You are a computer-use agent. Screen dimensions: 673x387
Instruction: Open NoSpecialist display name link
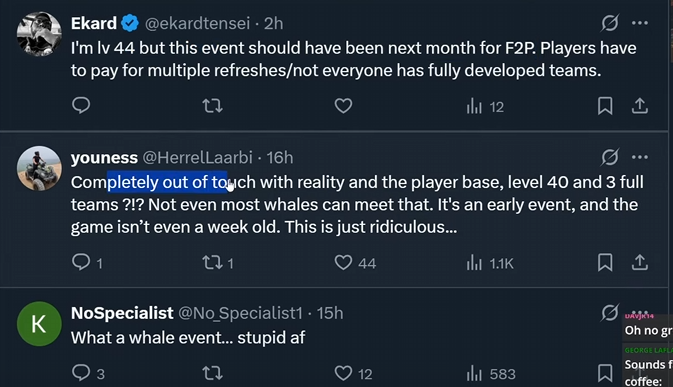click(122, 313)
